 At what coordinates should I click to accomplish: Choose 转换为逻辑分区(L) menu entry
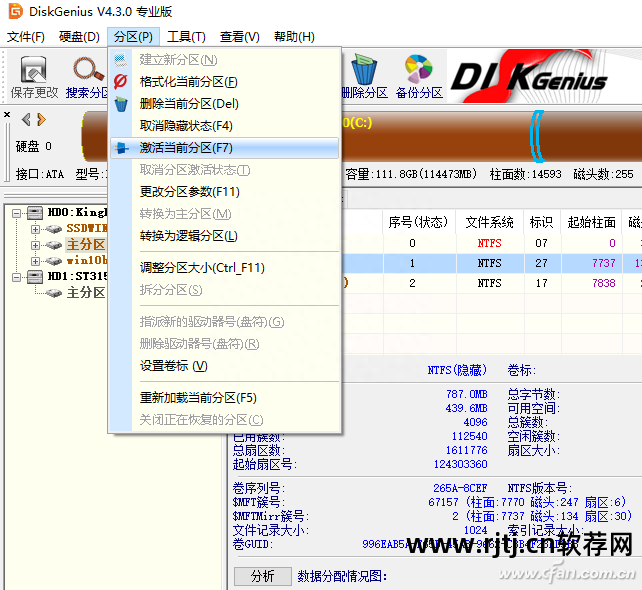(224, 236)
